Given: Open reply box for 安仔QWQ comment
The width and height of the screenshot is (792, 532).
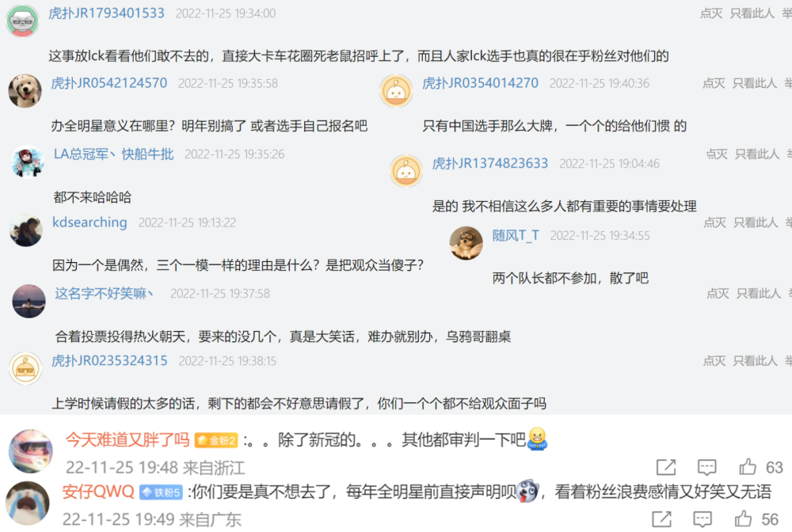Looking at the screenshot, I should click(703, 519).
